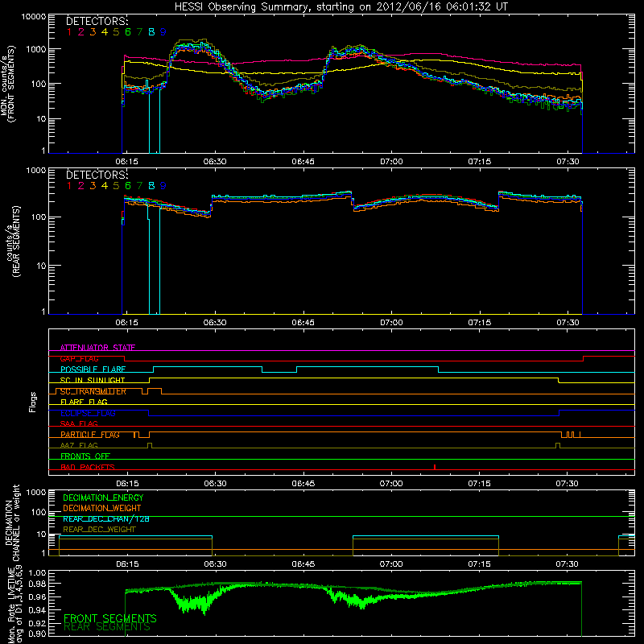The height and width of the screenshot is (644, 644).
Task: Select green detector 6 in the front segments legend
Action: (128, 31)
